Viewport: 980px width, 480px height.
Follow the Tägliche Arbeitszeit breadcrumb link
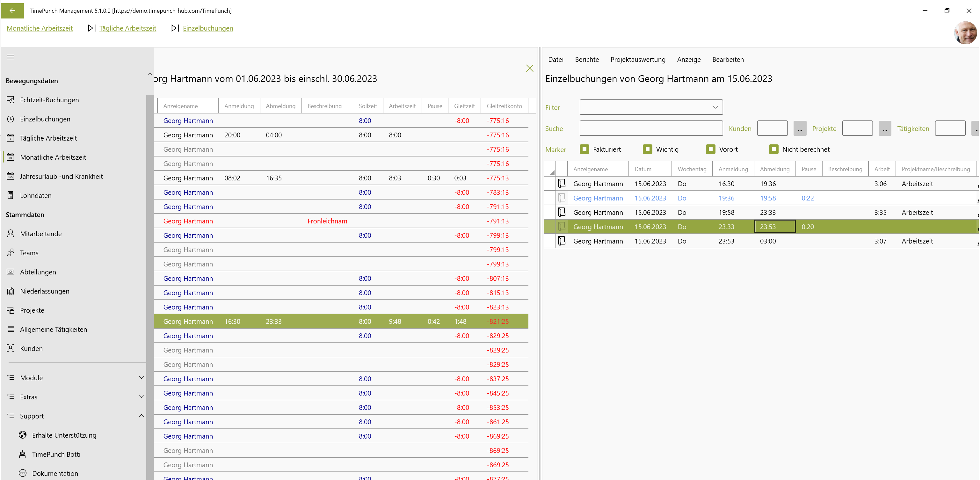[x=127, y=28]
